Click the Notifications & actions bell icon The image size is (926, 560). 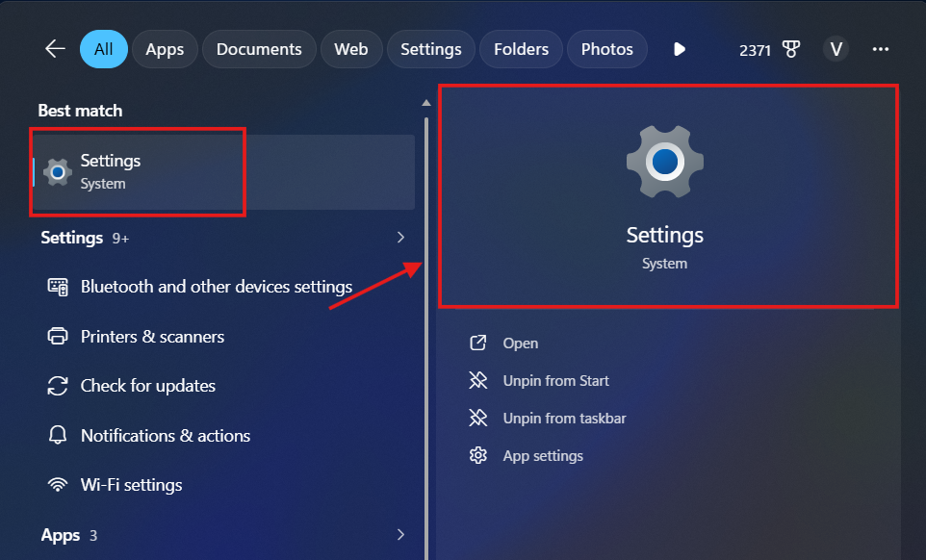pyautogui.click(x=58, y=436)
